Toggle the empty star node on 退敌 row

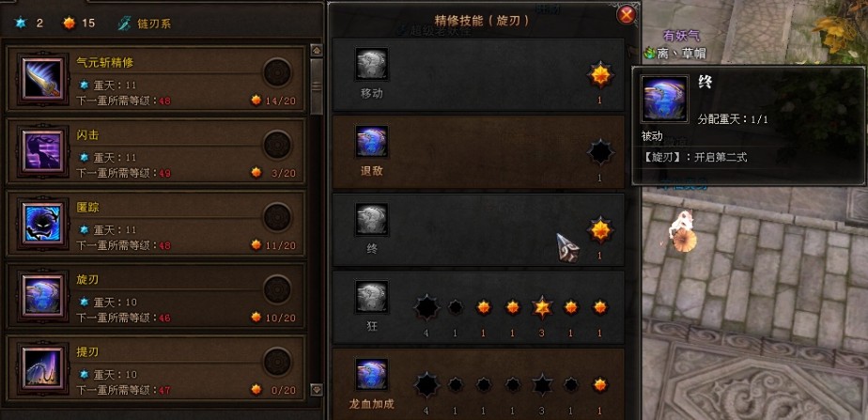(600, 153)
